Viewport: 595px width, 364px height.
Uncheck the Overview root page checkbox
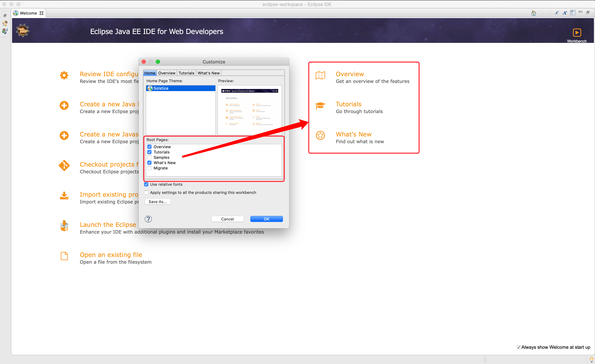(150, 147)
